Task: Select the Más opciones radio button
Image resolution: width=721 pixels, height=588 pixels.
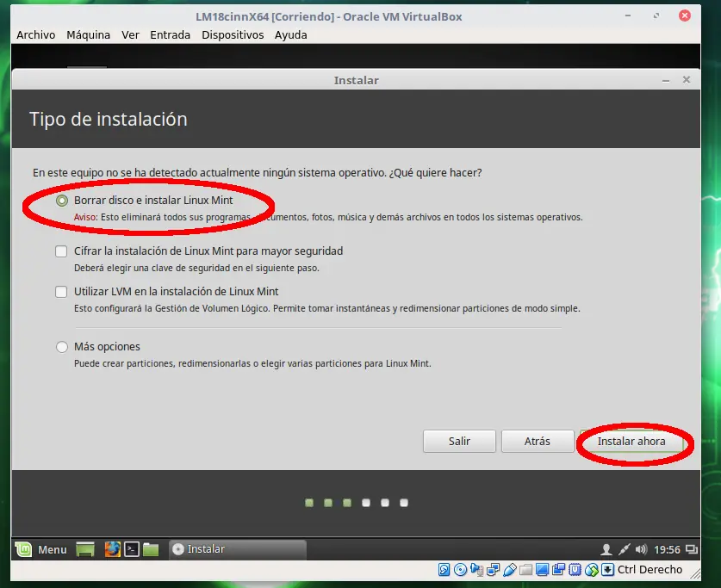Action: tap(62, 347)
